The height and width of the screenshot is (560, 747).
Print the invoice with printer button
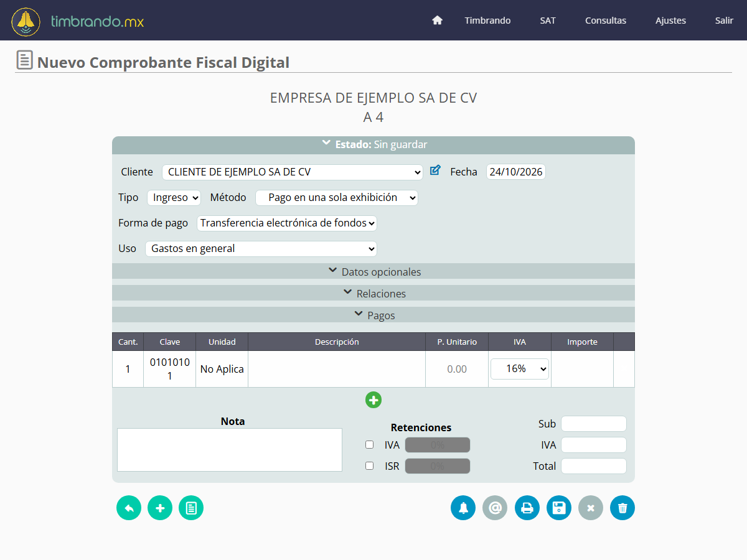[x=527, y=508]
